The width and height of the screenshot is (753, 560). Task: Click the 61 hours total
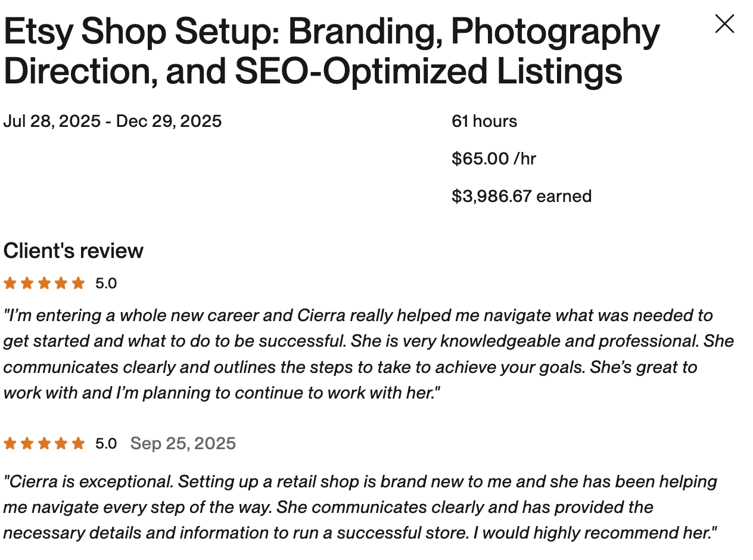[x=484, y=122]
